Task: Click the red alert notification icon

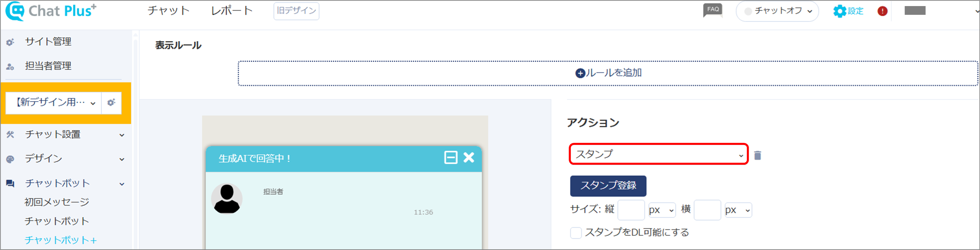Action: coord(882,11)
